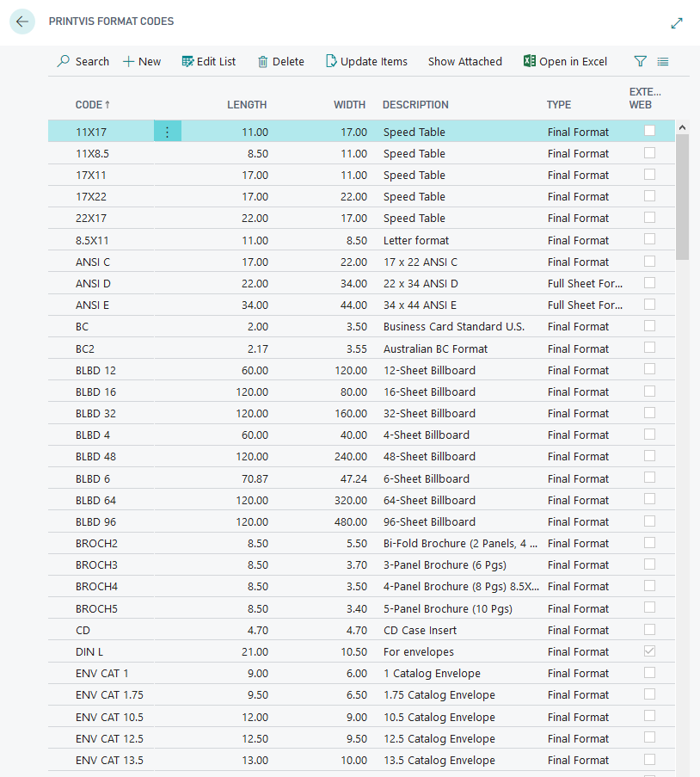Enable External Web checkbox for BC row

pos(649,326)
